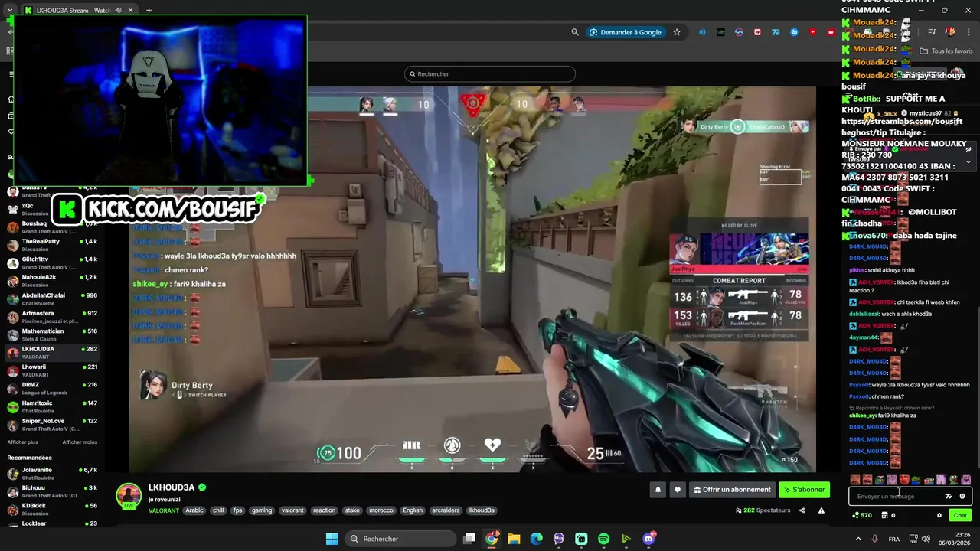
Task: Open the tab search dropdown arrow
Action: tap(10, 10)
